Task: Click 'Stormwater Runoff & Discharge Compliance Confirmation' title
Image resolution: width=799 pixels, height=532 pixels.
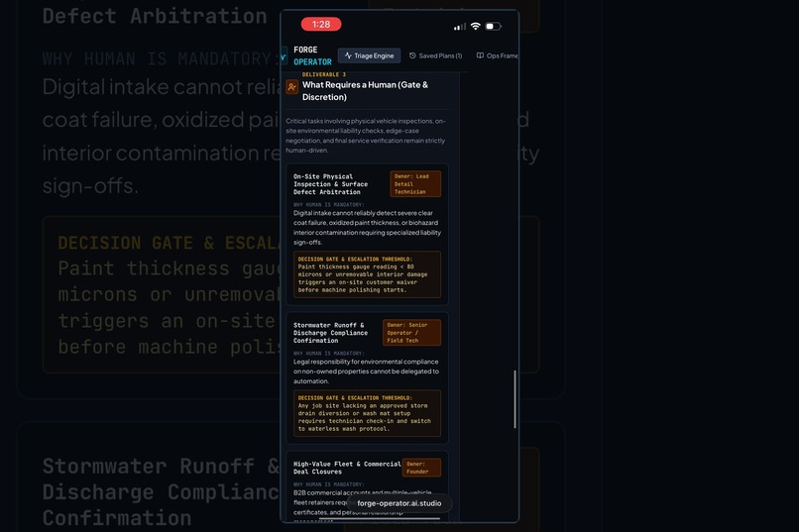Action: click(330, 333)
